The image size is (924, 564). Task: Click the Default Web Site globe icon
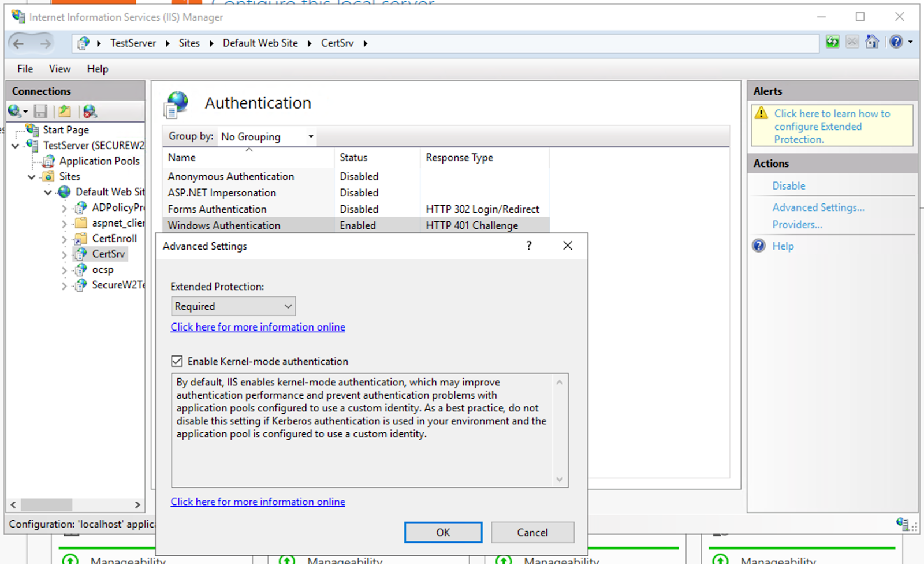pos(64,192)
